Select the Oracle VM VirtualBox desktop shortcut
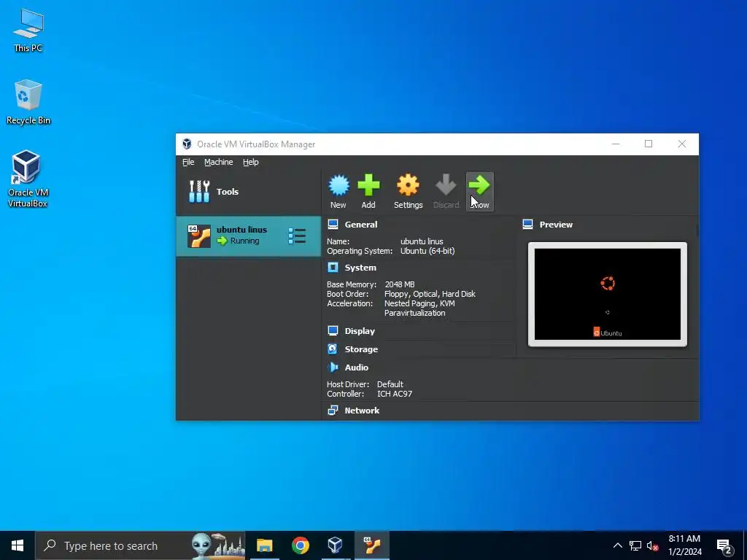The height and width of the screenshot is (560, 747). (x=28, y=179)
